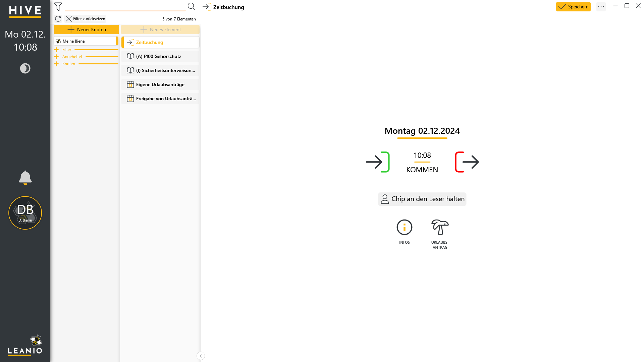This screenshot has width=644, height=362.
Task: Click the 10:08 booking time
Action: [x=422, y=156]
